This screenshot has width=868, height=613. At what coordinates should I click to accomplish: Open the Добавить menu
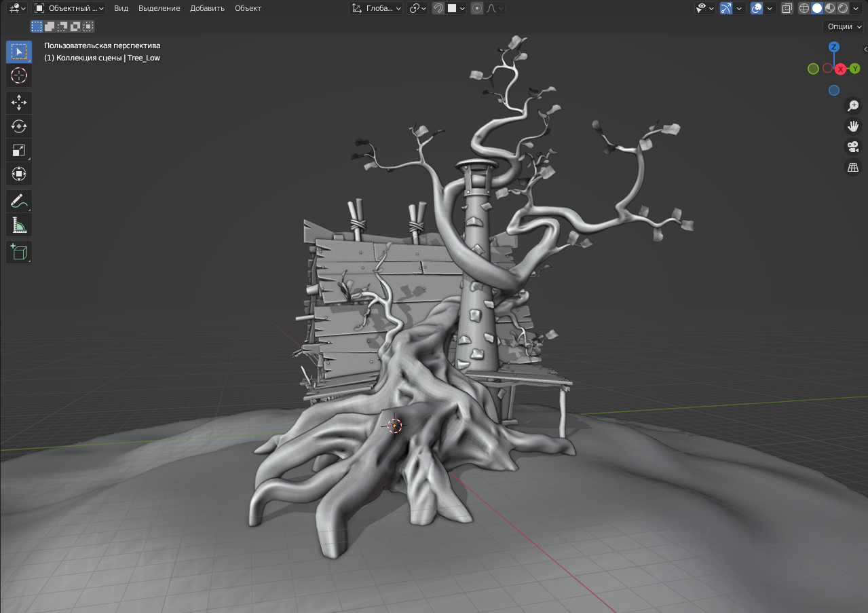click(207, 8)
